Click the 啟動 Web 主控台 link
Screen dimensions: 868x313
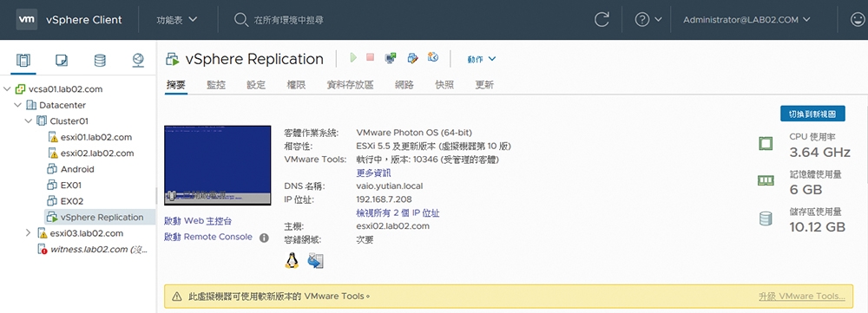[198, 221]
